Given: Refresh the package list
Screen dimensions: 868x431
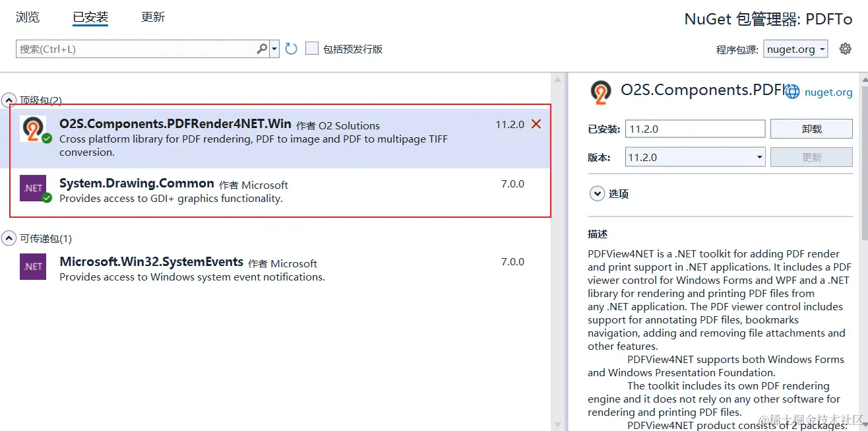Looking at the screenshot, I should coord(292,49).
